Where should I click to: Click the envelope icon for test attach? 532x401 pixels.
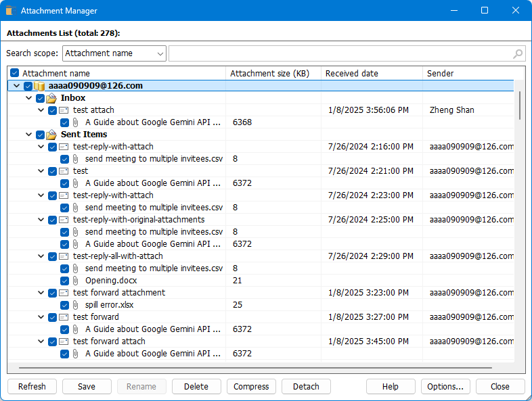[x=64, y=110]
